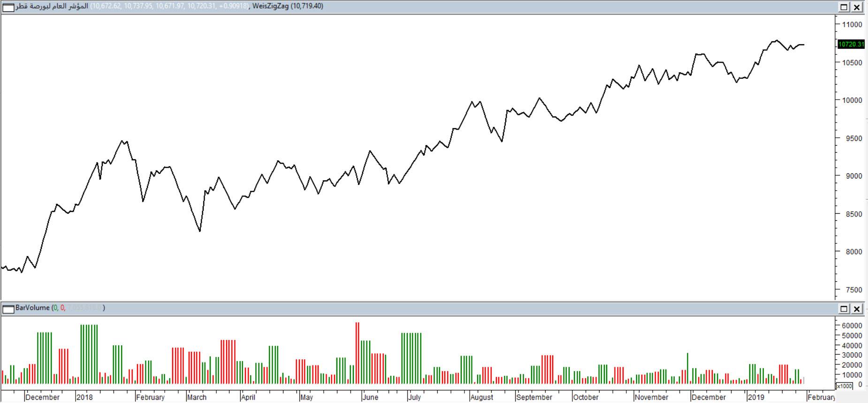Click the green 10720.31 current price tag
This screenshot has width=868, height=403.
(851, 44)
